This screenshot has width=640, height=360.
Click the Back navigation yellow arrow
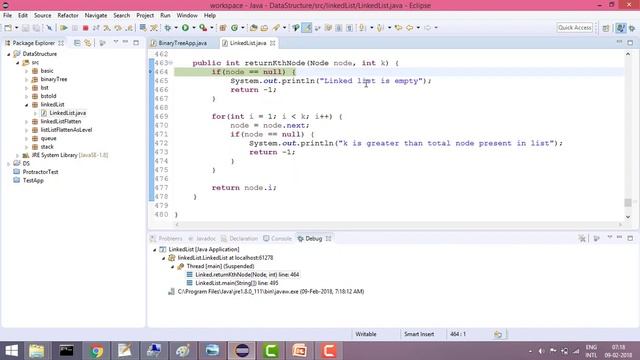[x=409, y=28]
